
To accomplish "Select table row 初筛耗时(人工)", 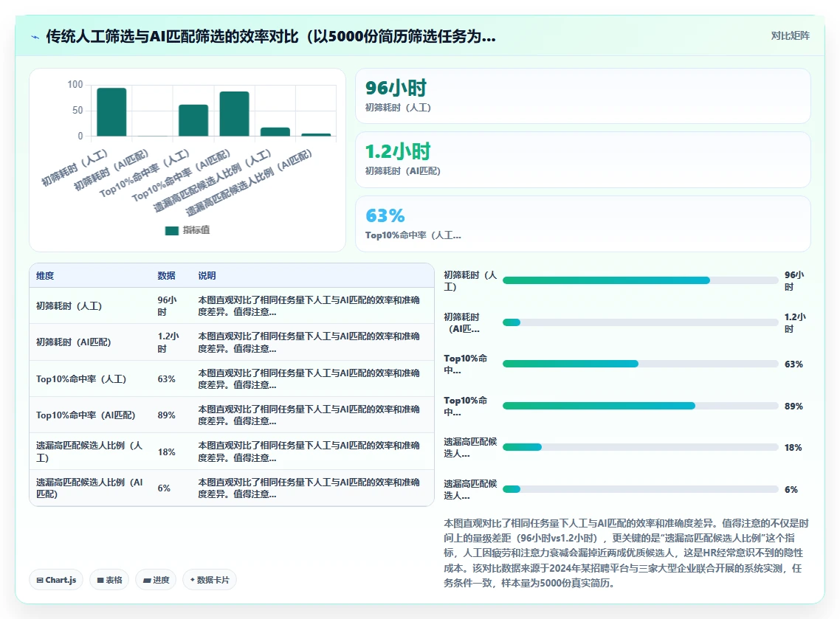I will 232,305.
